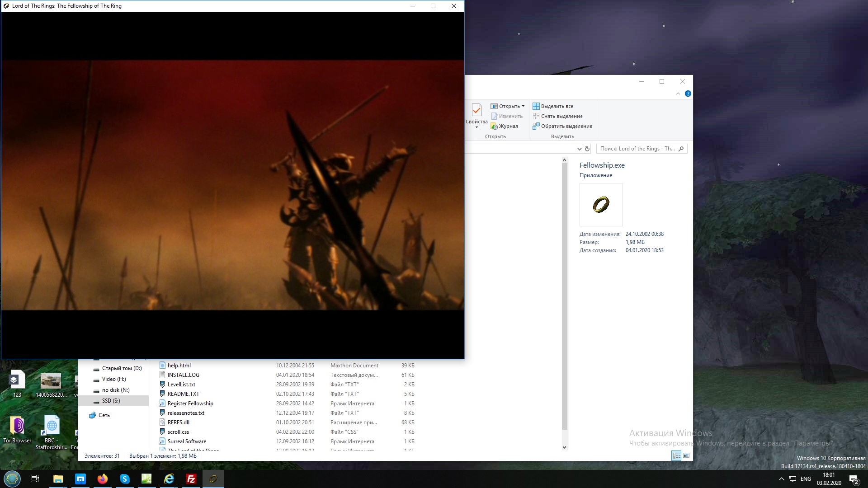Click Выделить все (Select all)
Viewport: 868px width, 488px height.
557,106
